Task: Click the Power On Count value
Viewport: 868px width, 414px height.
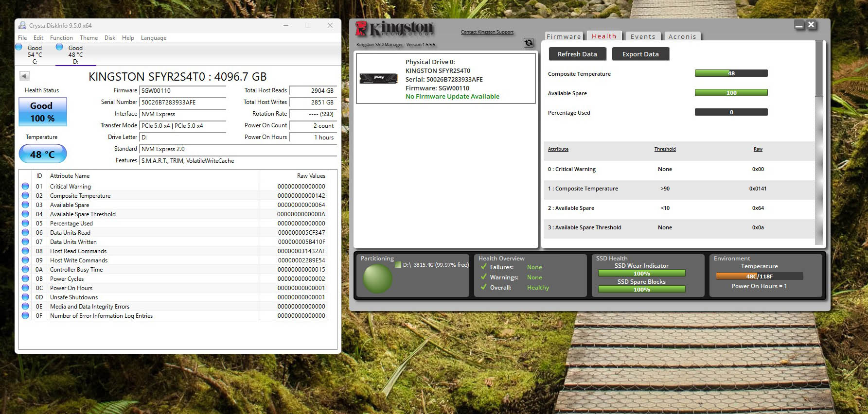Action: [313, 126]
